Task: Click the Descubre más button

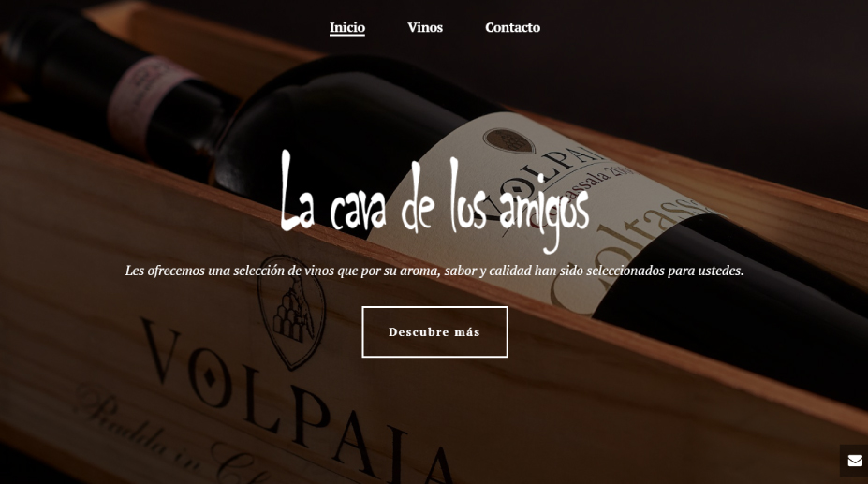Action: tap(434, 331)
